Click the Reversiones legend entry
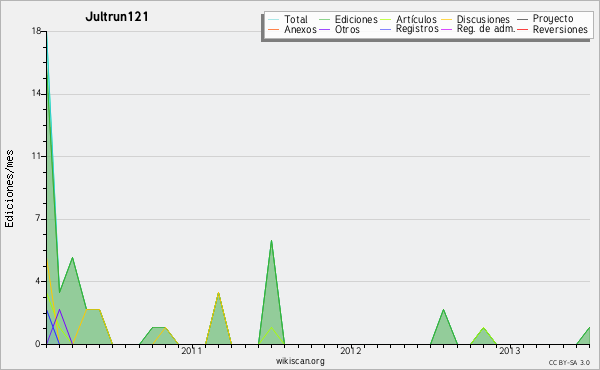Screen dimensions: 600x370 (x=560, y=29)
